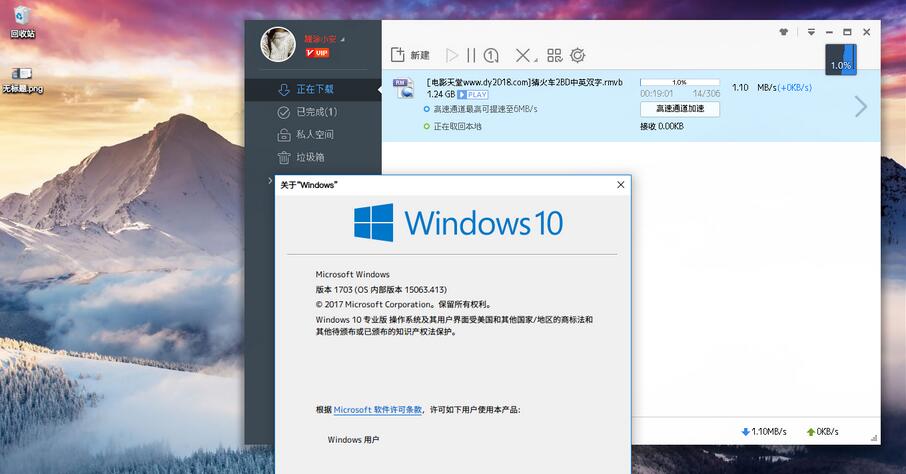The width and height of the screenshot is (906, 474).
Task: Click the 1.10MB/s download speed in status bar
Action: (x=764, y=431)
